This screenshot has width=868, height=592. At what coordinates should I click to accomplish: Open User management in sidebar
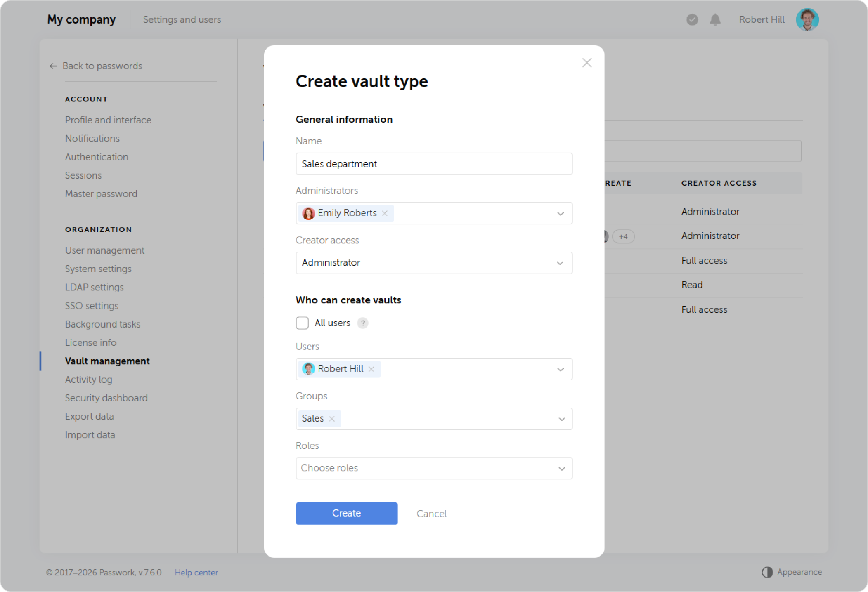click(x=105, y=250)
